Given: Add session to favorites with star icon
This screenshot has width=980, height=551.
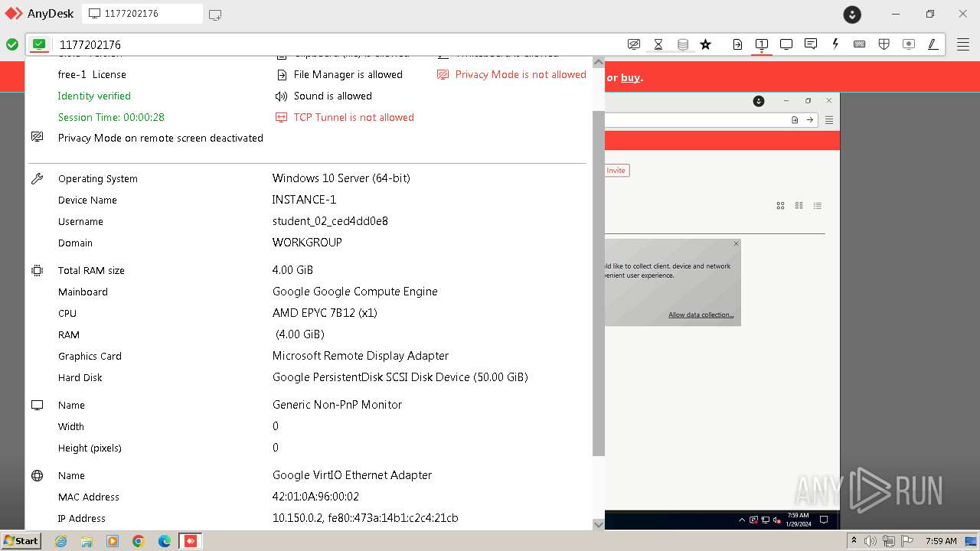Looking at the screenshot, I should tap(706, 44).
